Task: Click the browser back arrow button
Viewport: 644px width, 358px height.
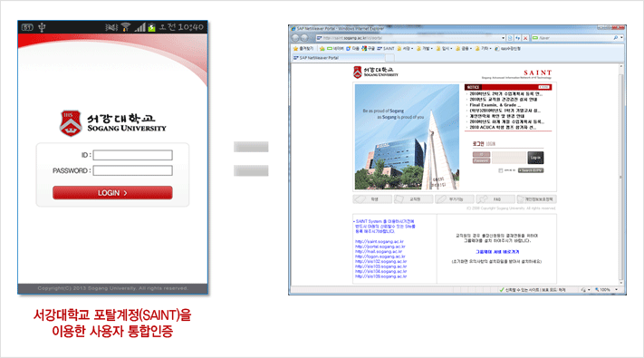Action: click(295, 38)
